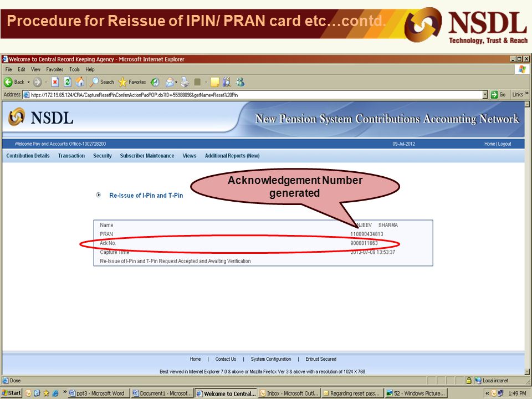Switch to ppt3 - Microsoft Word taskbar button
532x399 pixels.
(99, 393)
